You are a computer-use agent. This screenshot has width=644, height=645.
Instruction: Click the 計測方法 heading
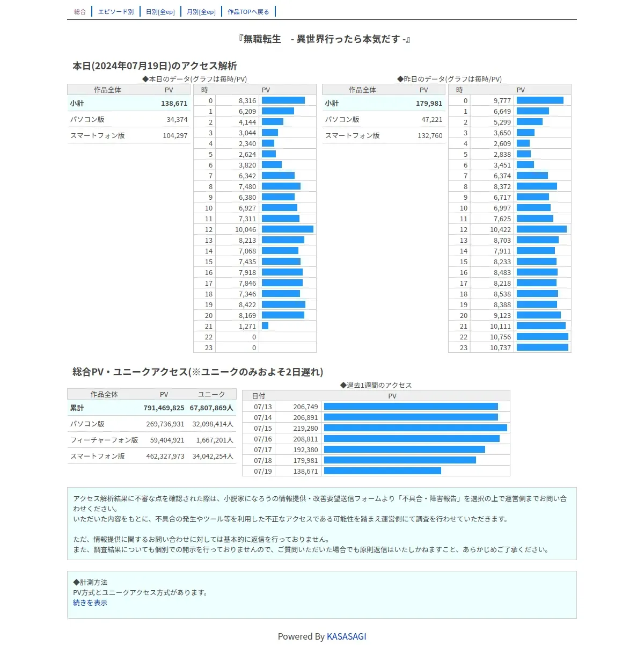90,582
